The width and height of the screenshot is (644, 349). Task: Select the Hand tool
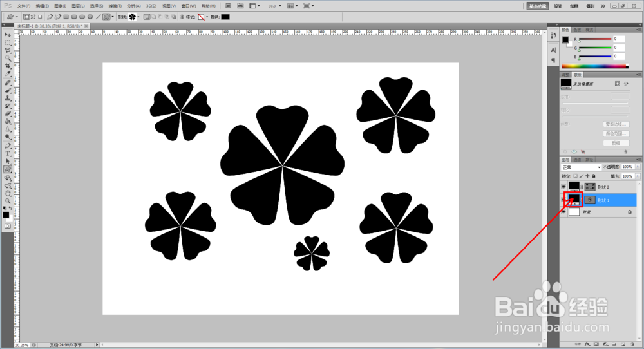coord(7,193)
